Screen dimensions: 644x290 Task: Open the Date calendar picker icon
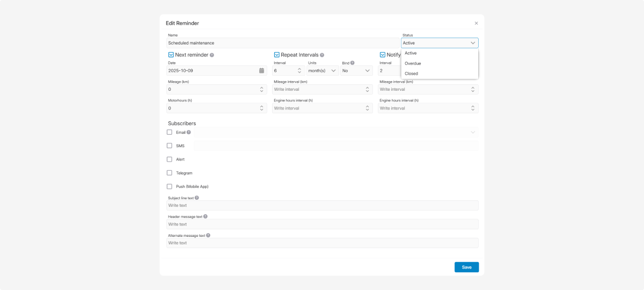coord(261,70)
